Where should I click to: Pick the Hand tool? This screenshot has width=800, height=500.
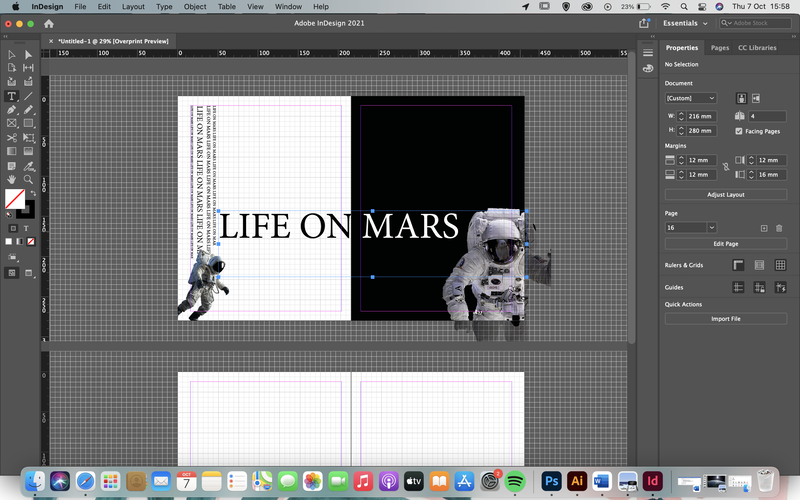pos(11,179)
